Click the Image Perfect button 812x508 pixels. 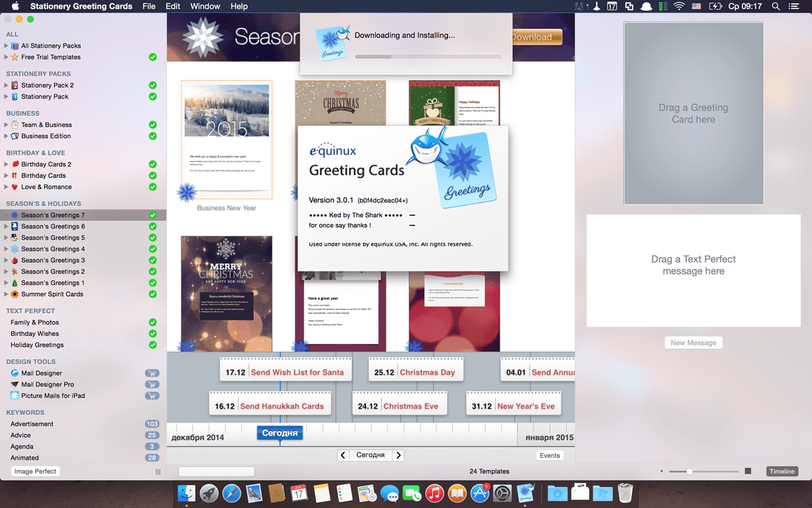(x=37, y=471)
